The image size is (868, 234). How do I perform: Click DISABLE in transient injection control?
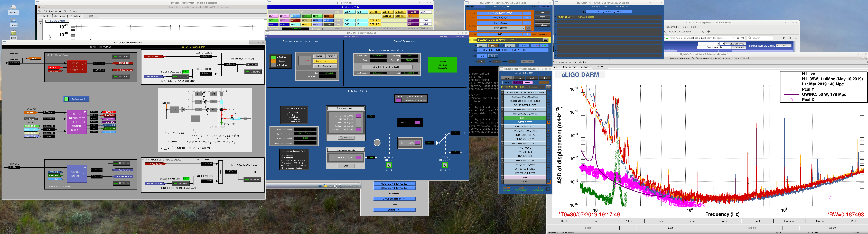(x=332, y=56)
